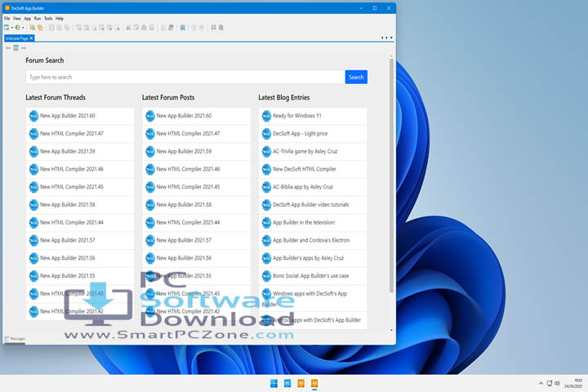Open New App Builder 2021.59 in Forum Threads
This screenshot has width=588, height=392.
[x=80, y=151]
